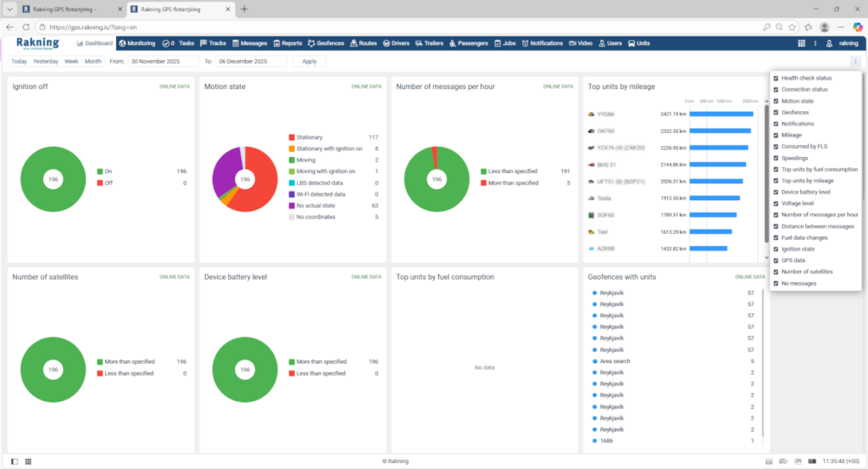Click the bottom-left grid layout icon
The height and width of the screenshot is (469, 868).
click(x=28, y=461)
